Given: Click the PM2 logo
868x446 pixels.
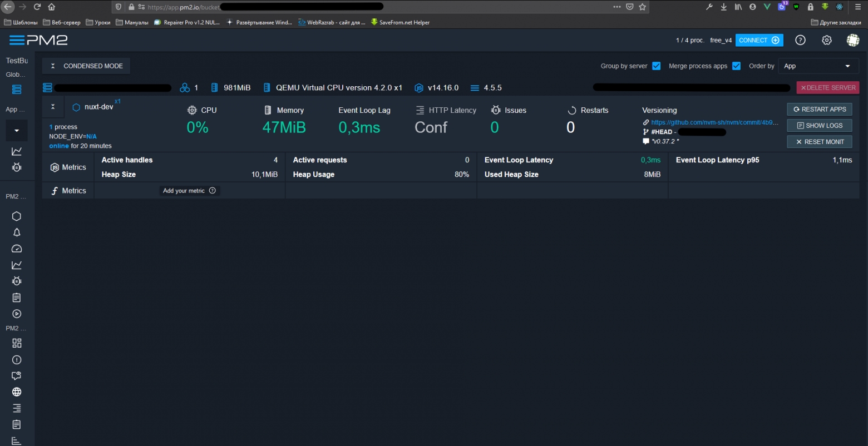Looking at the screenshot, I should (38, 40).
